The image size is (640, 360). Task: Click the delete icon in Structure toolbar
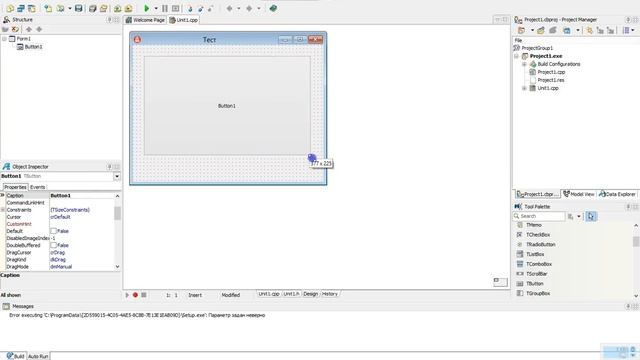(16, 29)
